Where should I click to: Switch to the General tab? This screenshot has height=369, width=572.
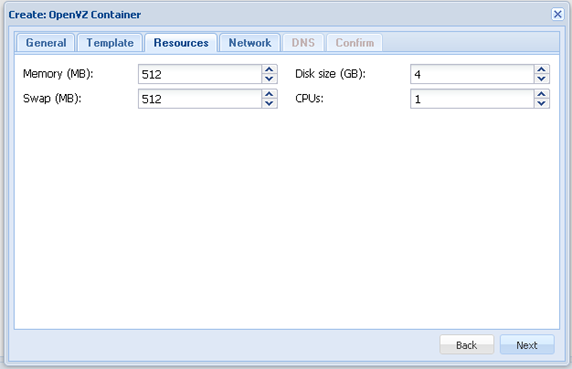point(46,43)
